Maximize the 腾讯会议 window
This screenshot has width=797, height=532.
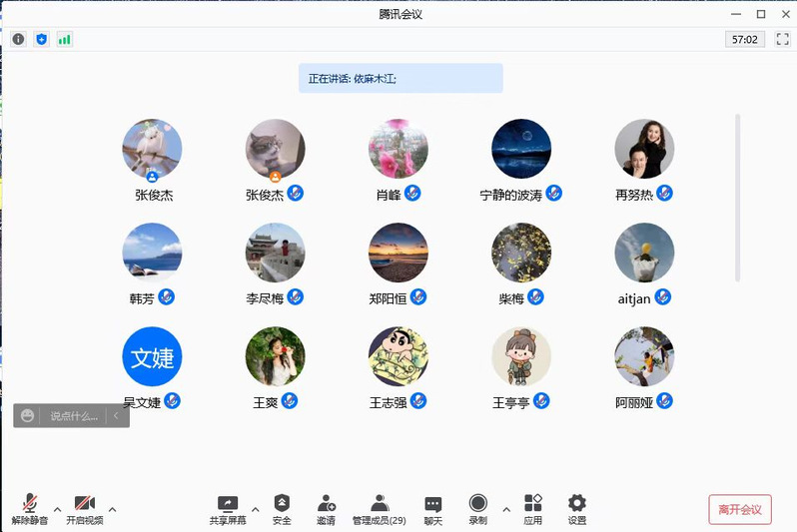(x=761, y=14)
